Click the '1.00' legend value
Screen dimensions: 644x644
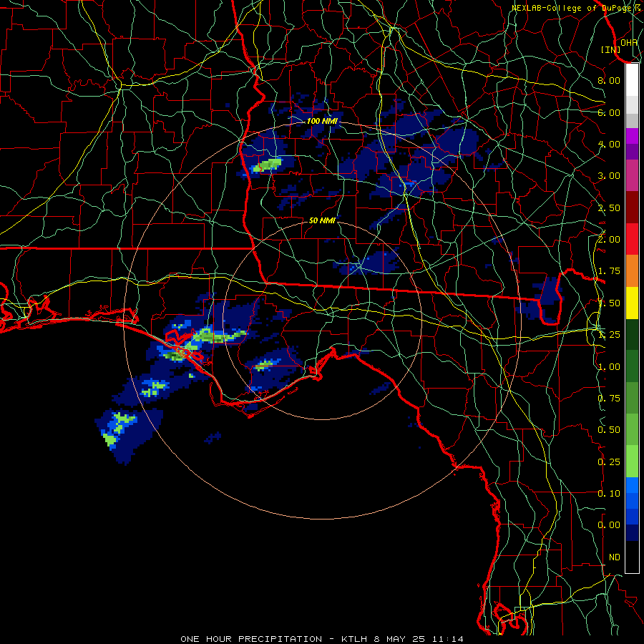point(609,367)
